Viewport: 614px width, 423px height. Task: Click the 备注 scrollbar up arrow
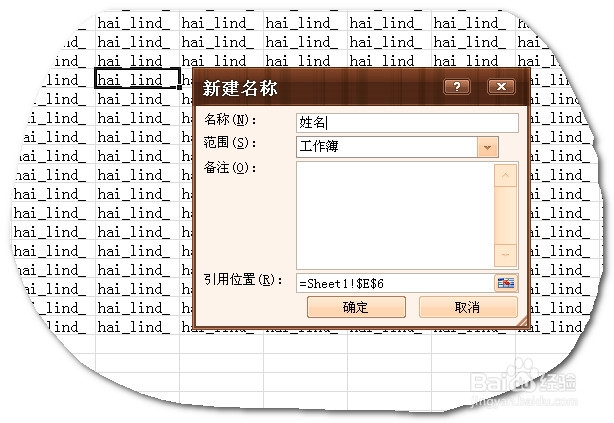click(505, 175)
